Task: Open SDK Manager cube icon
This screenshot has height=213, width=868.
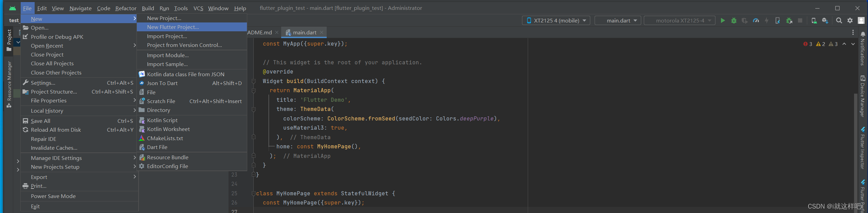Action: pos(825,20)
